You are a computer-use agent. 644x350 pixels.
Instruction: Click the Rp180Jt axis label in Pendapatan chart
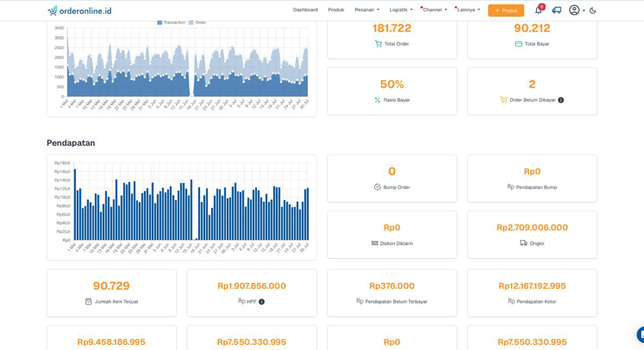(62, 163)
